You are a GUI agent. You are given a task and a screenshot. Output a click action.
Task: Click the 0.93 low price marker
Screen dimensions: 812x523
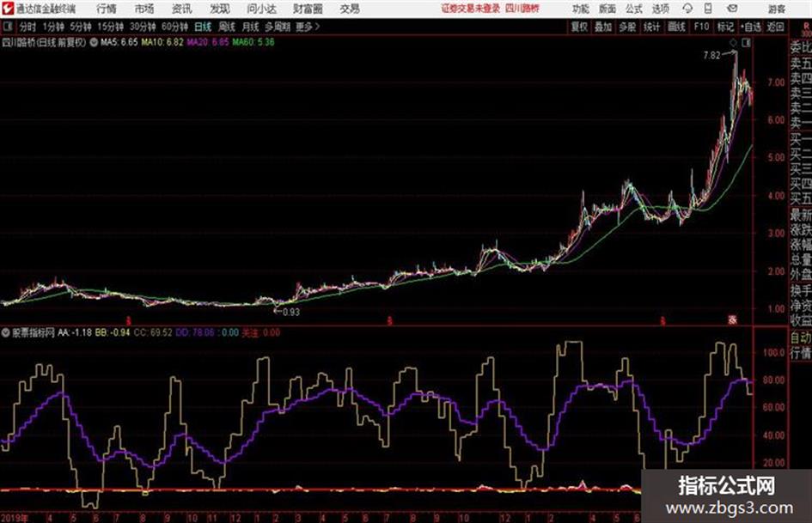[290, 312]
